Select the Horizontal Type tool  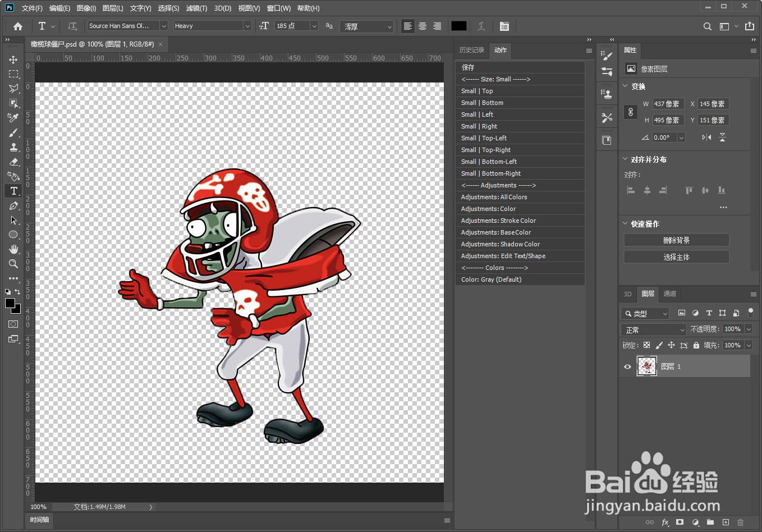pyautogui.click(x=13, y=191)
